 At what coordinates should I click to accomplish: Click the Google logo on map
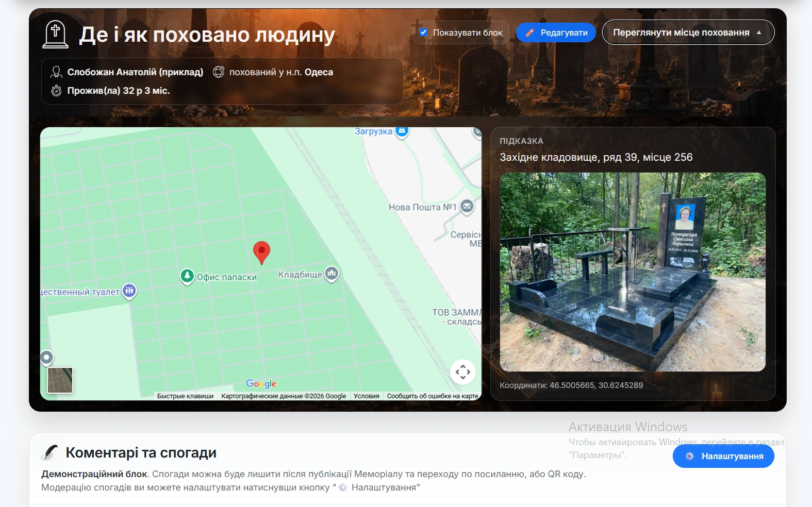[x=261, y=384]
